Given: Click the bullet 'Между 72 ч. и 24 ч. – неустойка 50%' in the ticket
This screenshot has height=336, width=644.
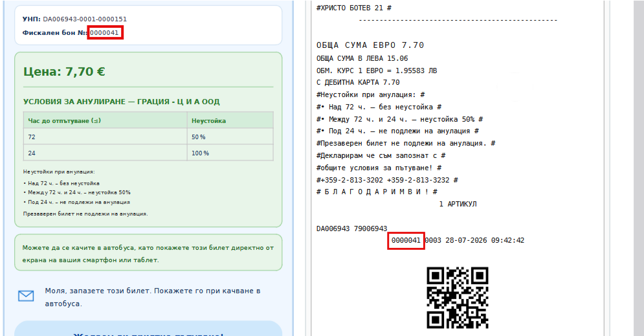Looking at the screenshot, I should click(x=77, y=192).
